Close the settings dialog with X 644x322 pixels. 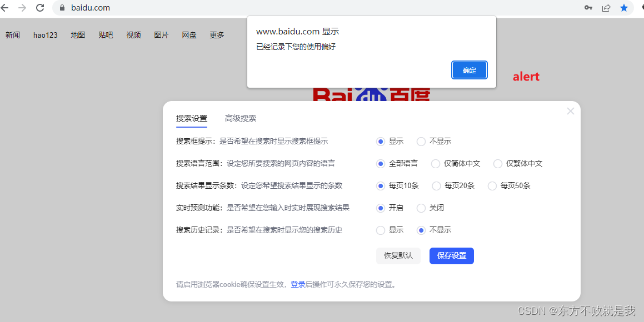pos(570,110)
